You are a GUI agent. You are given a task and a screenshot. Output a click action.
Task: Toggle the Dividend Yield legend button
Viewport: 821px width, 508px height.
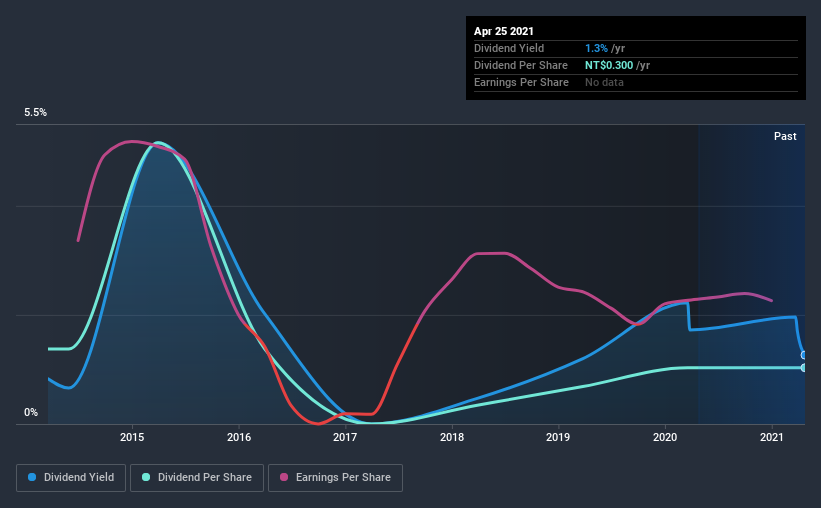(x=71, y=478)
